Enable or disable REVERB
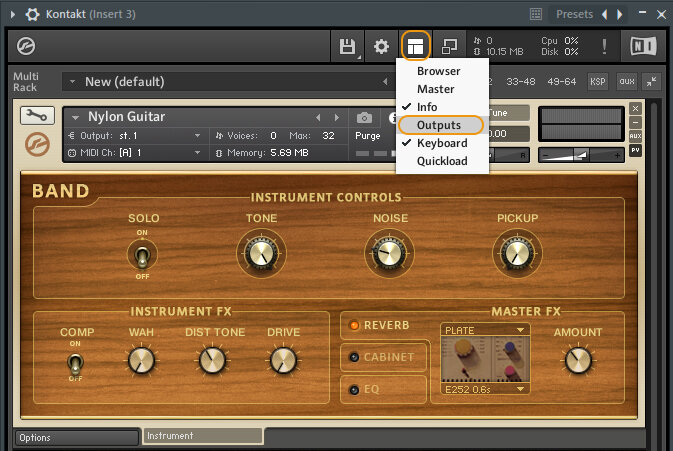The image size is (673, 451). tap(354, 325)
